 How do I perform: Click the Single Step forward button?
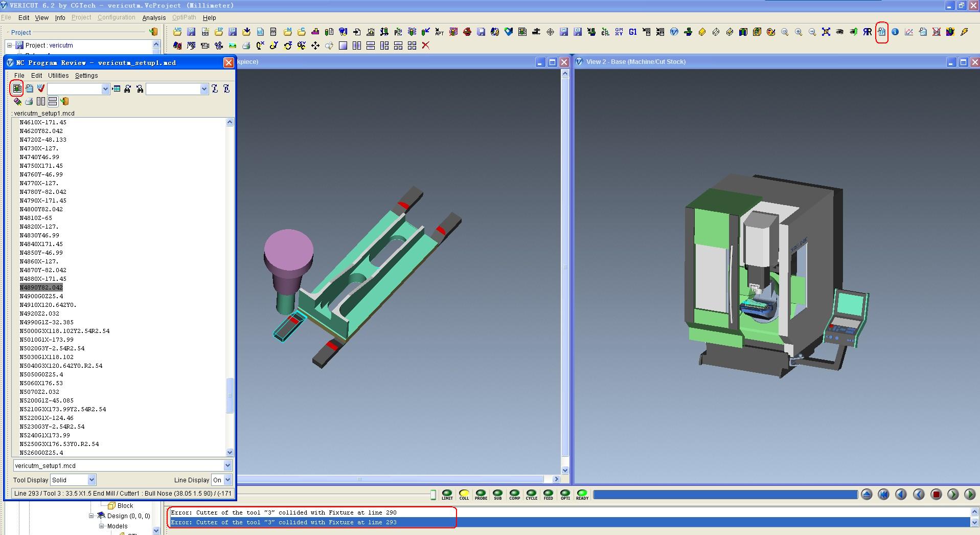(953, 494)
